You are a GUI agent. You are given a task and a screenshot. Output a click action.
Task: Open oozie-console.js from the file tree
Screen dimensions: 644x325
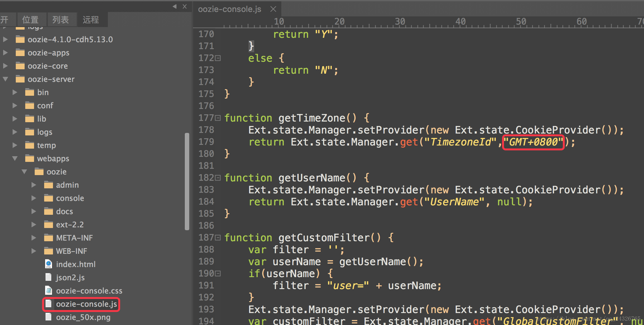[x=86, y=304]
